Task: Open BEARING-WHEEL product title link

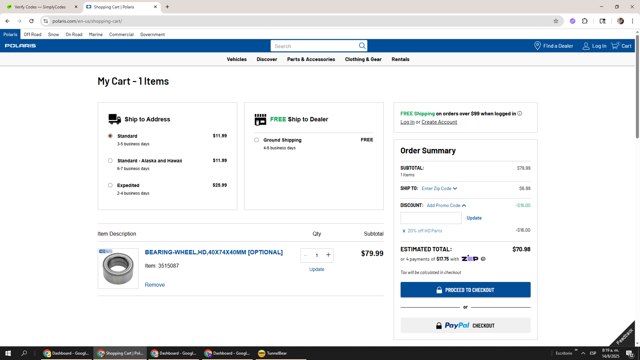Action: [213, 252]
